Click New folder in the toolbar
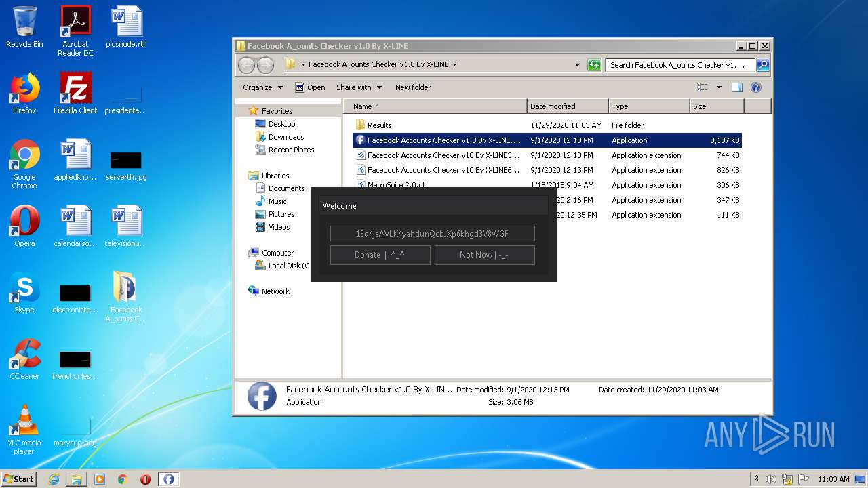The width and height of the screenshot is (868, 488). 413,87
